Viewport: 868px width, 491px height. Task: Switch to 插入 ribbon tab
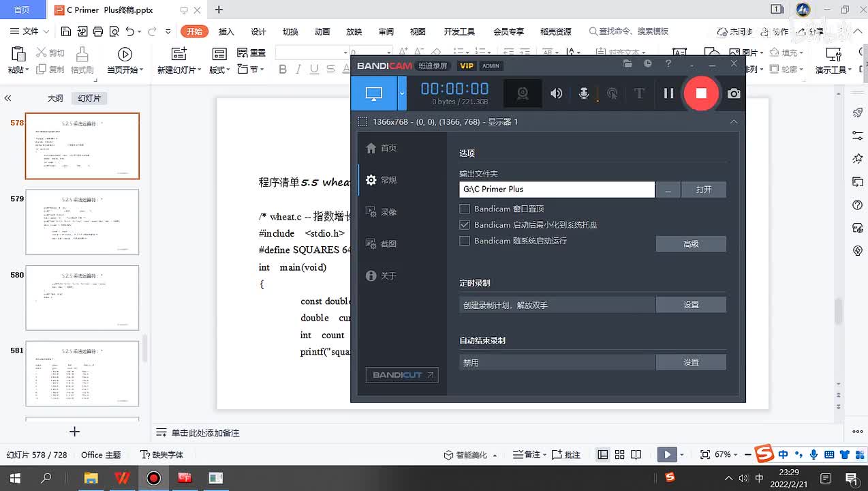(x=226, y=31)
